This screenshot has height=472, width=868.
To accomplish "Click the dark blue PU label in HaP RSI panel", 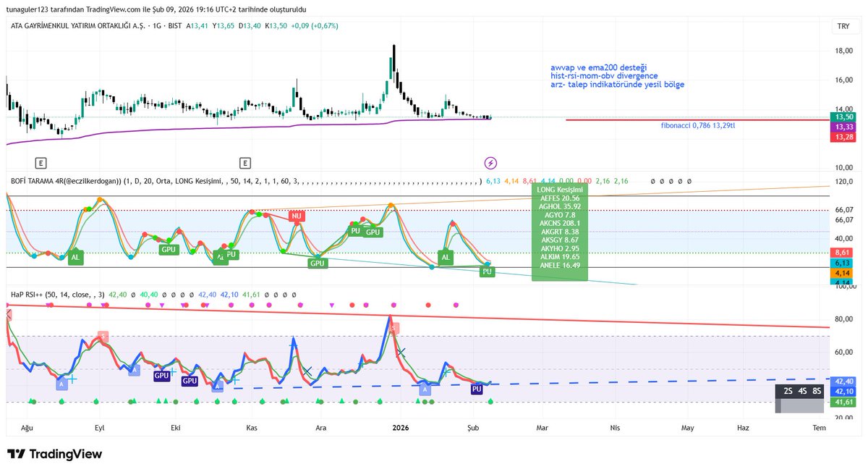I will 477,389.
